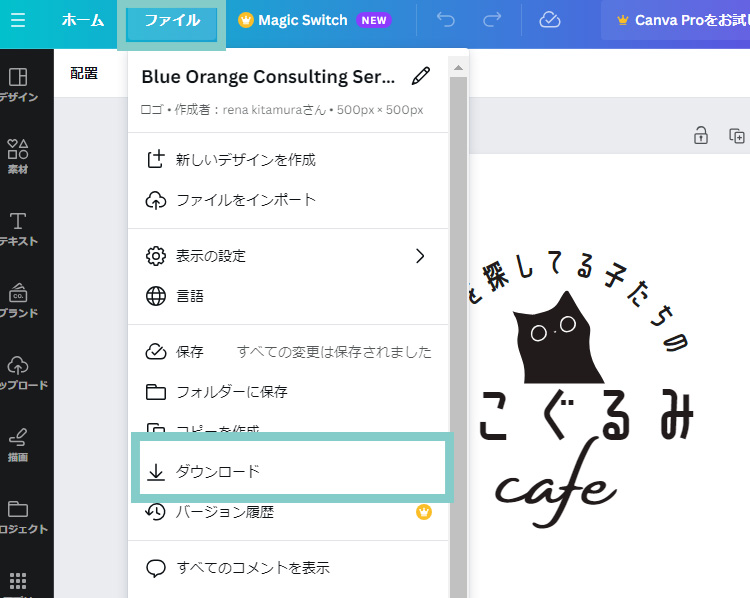This screenshot has height=598, width=750.
Task: Click the crown icon in Canva Pro button
Action: tap(623, 20)
